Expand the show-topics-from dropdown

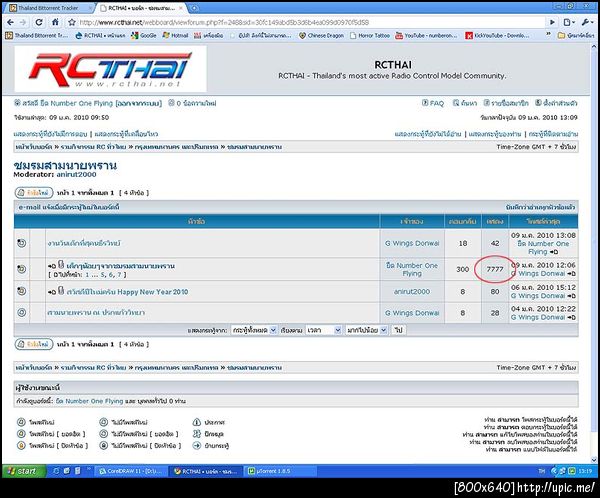point(254,330)
